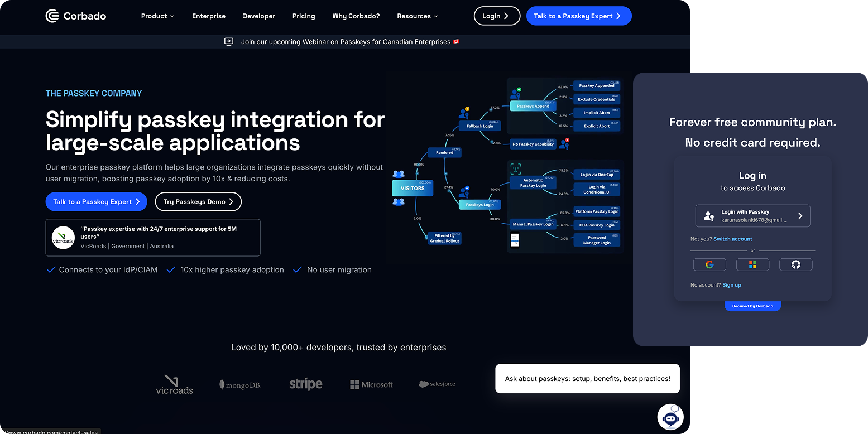Click the Ask about passkeys chat bubble
This screenshot has width=868, height=434.
point(587,379)
